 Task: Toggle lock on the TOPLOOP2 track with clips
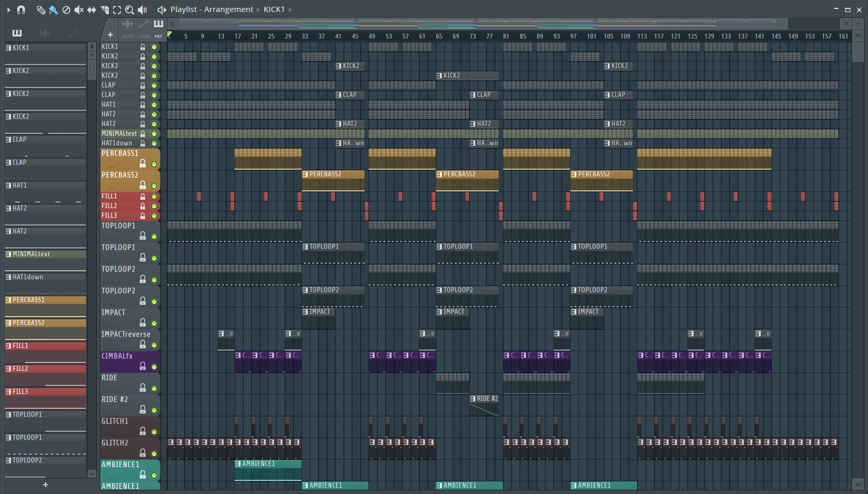pos(143,301)
